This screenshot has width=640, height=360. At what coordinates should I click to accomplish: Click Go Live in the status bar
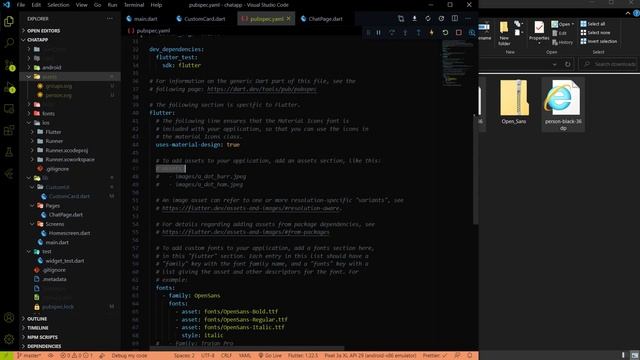270,356
